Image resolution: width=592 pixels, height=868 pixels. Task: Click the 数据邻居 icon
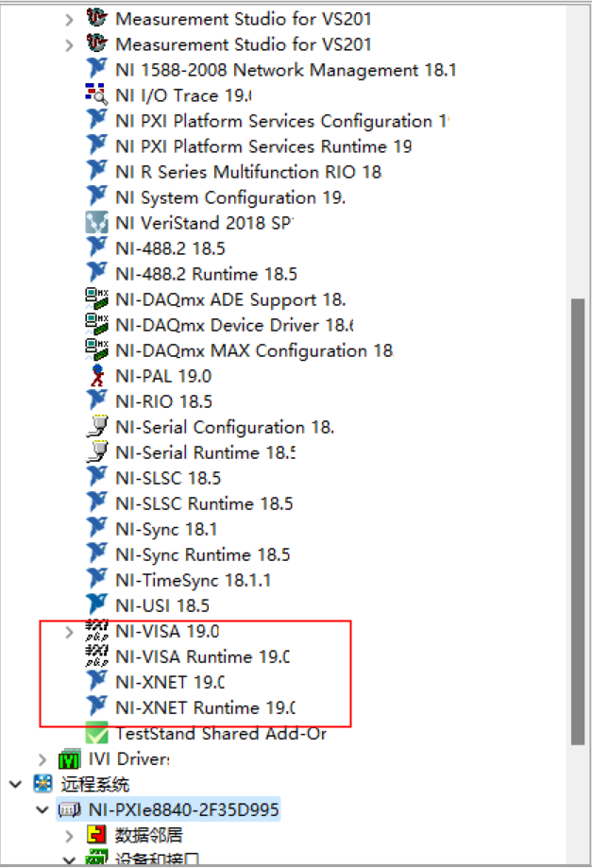tap(97, 835)
